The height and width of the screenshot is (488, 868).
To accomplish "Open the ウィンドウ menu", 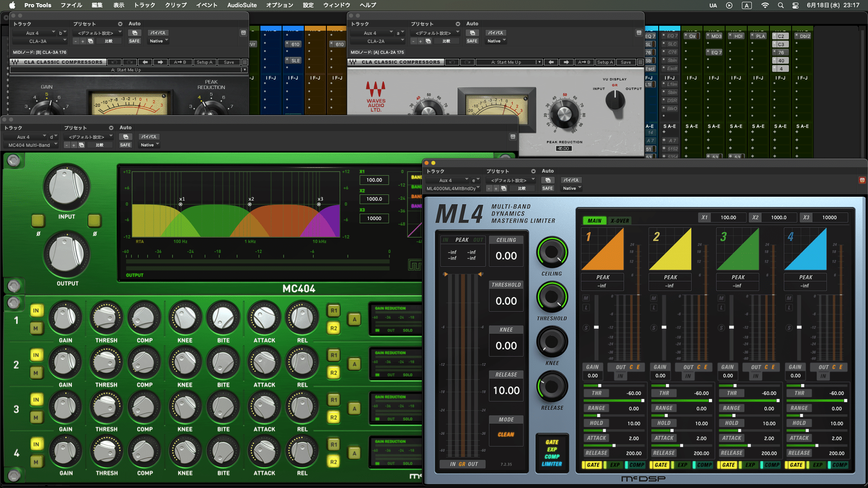I will (337, 5).
